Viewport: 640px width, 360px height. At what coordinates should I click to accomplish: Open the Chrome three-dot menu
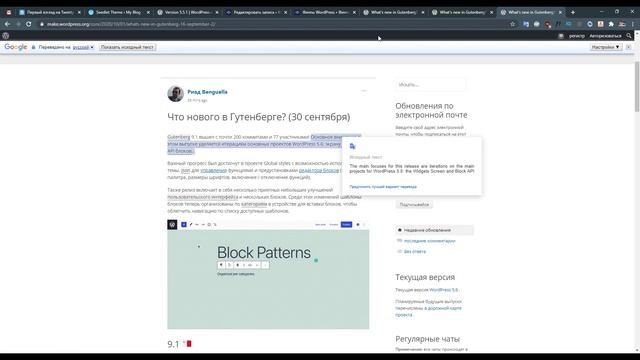[633, 24]
